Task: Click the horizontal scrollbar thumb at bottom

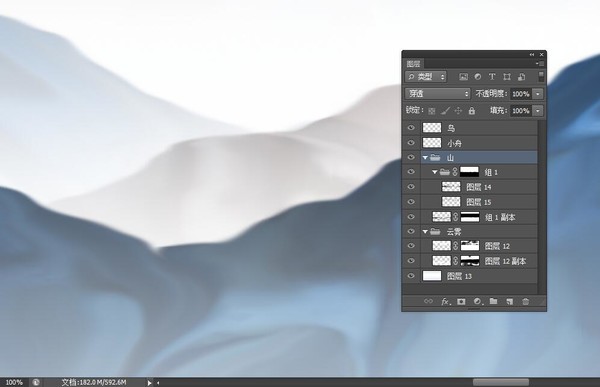Action: [501, 382]
